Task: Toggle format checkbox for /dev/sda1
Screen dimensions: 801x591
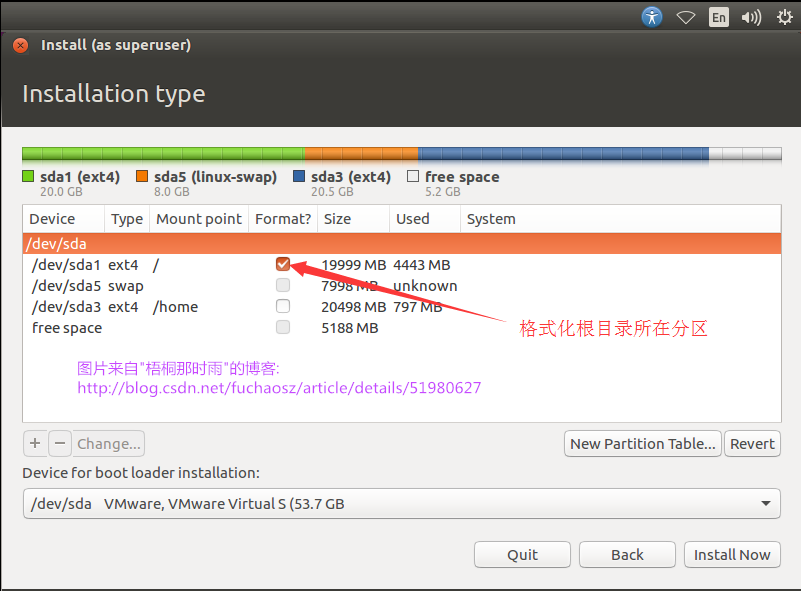Action: coord(283,265)
